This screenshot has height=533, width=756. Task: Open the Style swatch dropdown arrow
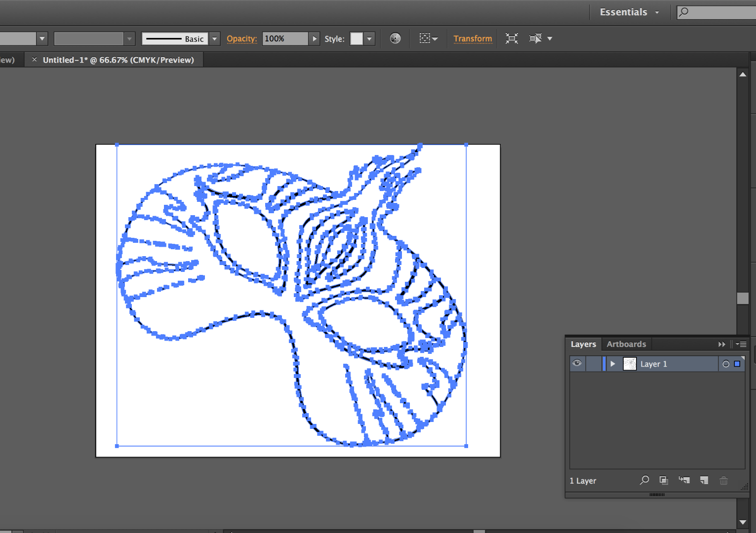pyautogui.click(x=369, y=38)
